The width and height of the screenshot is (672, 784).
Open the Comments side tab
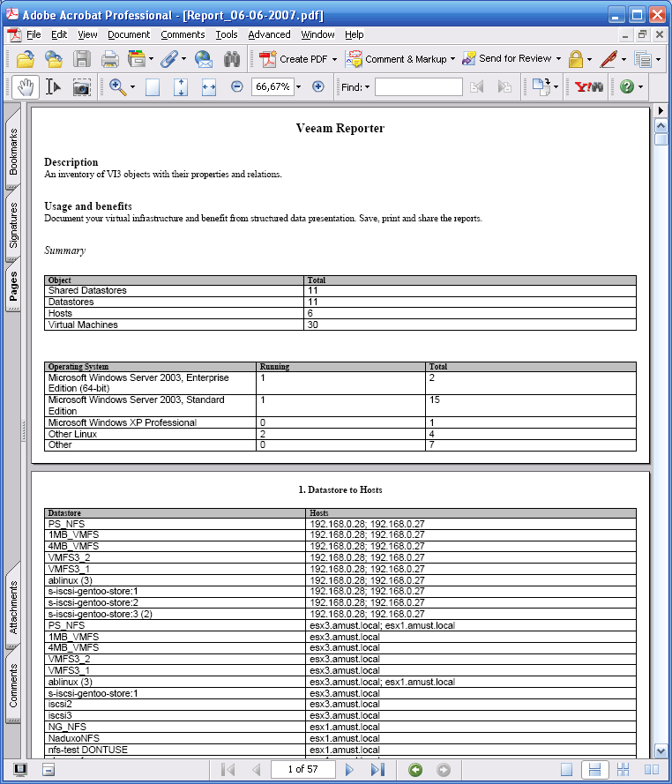pos(13,685)
